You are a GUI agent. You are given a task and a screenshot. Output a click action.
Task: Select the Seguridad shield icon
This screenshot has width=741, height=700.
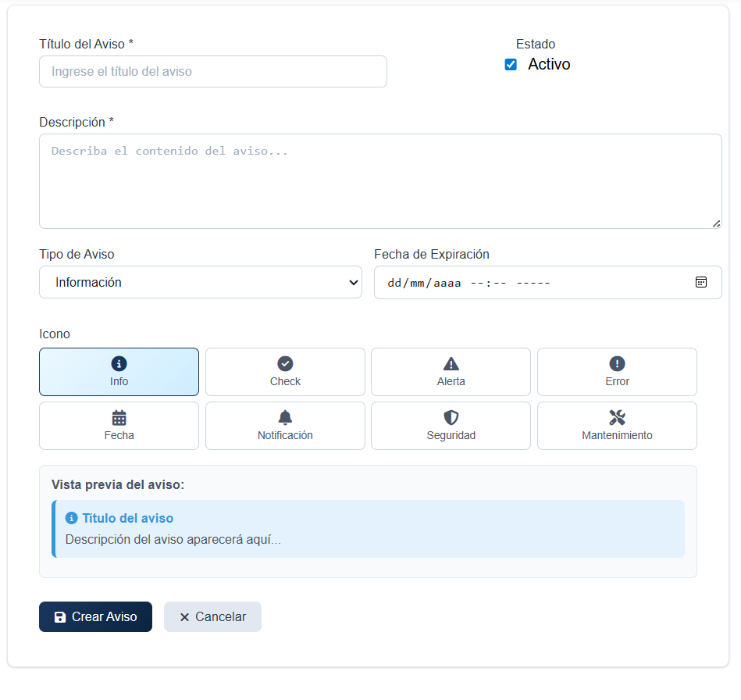[451, 426]
